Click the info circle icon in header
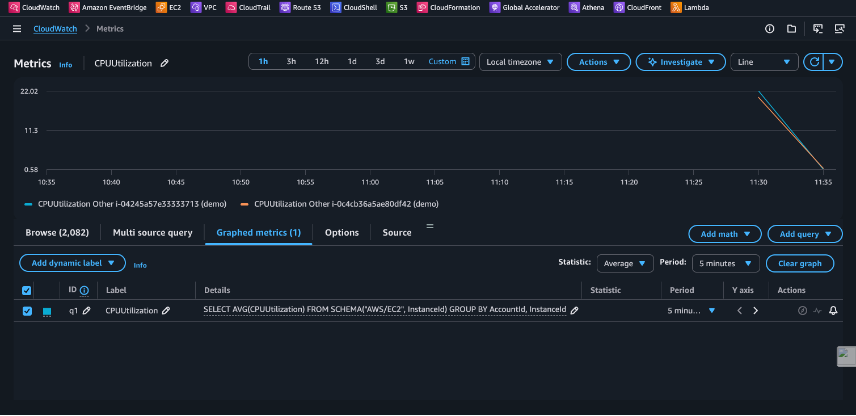Viewport: 856px width, 416px height. (x=770, y=29)
